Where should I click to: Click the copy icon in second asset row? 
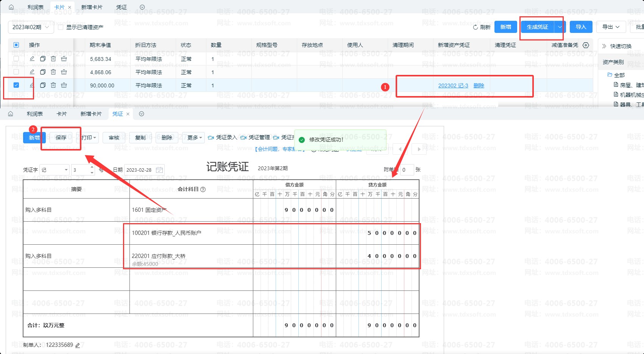(43, 72)
